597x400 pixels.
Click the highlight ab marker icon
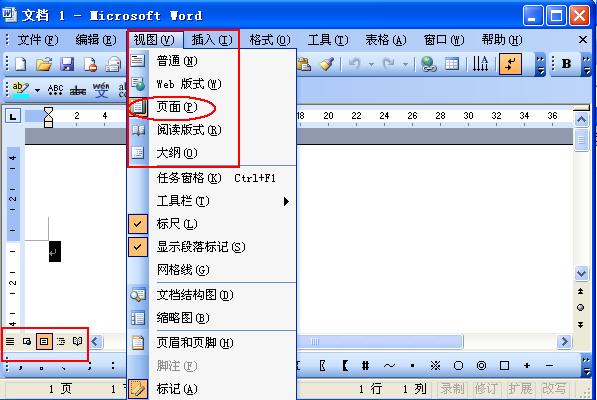(20, 89)
